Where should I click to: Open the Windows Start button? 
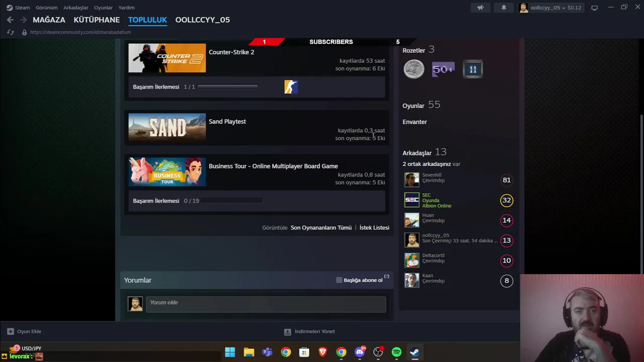(230, 352)
